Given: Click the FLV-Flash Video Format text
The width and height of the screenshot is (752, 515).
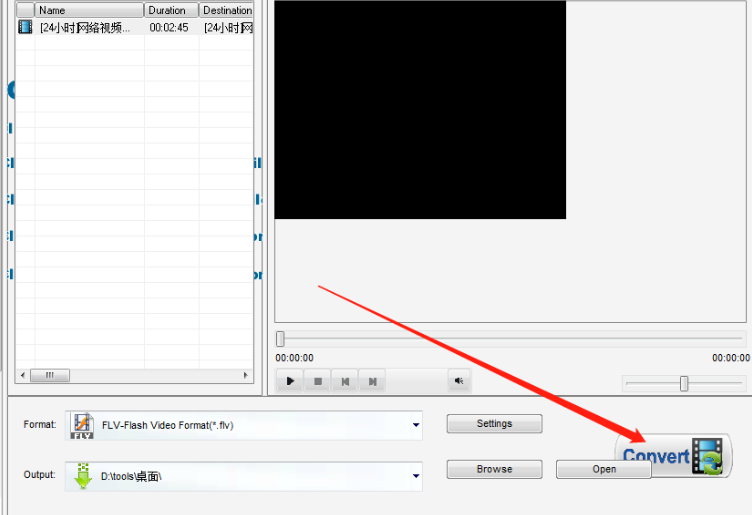Looking at the screenshot, I should [167, 425].
